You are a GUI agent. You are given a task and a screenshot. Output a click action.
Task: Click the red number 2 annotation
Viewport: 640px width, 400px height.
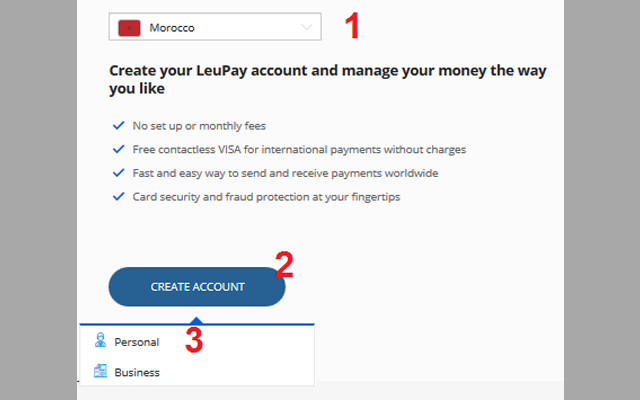click(x=284, y=264)
